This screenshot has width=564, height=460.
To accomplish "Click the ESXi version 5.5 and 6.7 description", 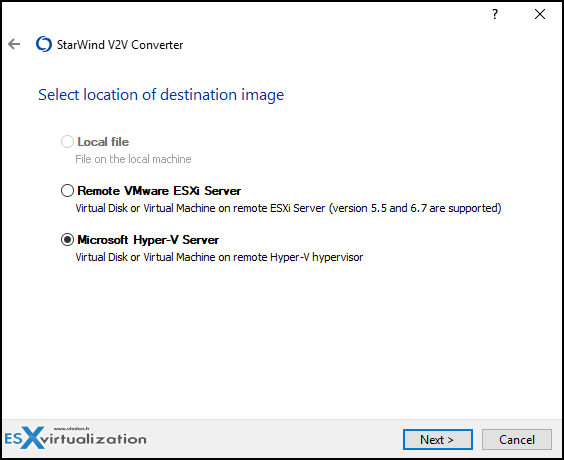I will tap(288, 208).
